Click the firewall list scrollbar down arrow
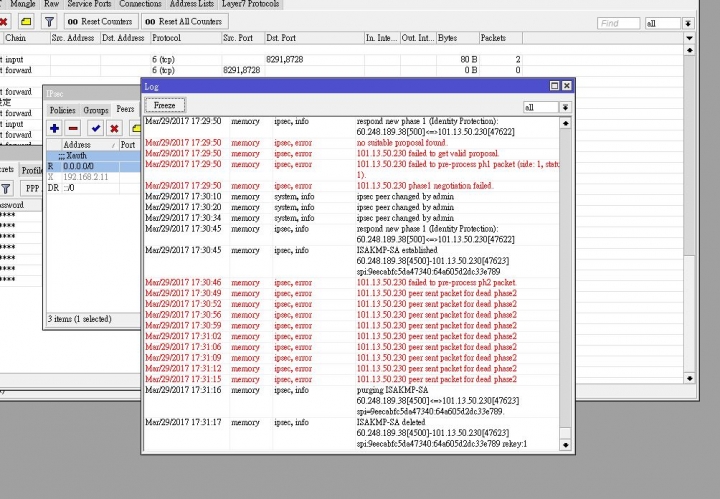 tap(689, 378)
